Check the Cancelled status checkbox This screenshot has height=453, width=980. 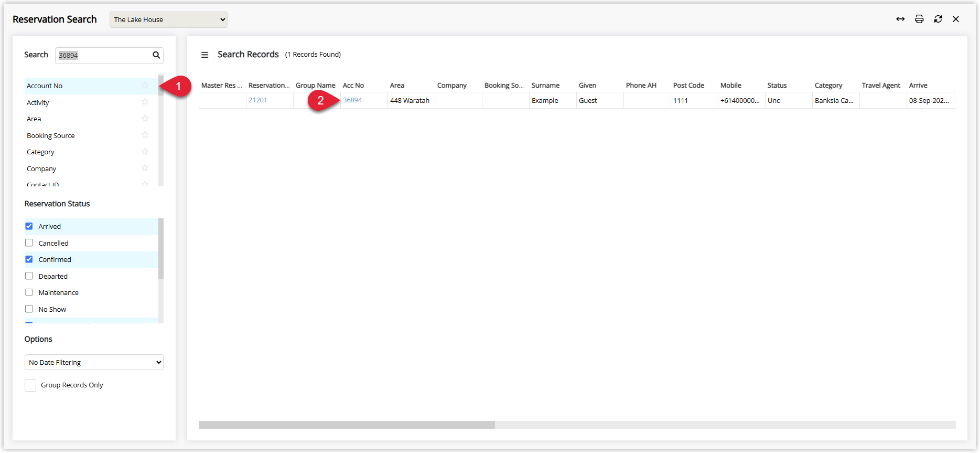point(29,243)
